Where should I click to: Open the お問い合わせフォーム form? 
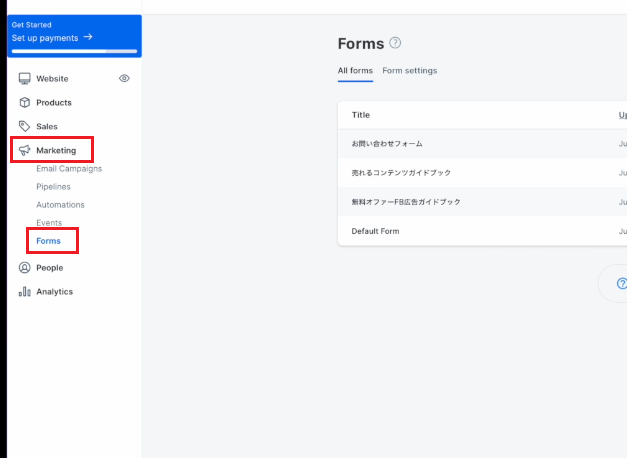click(387, 144)
